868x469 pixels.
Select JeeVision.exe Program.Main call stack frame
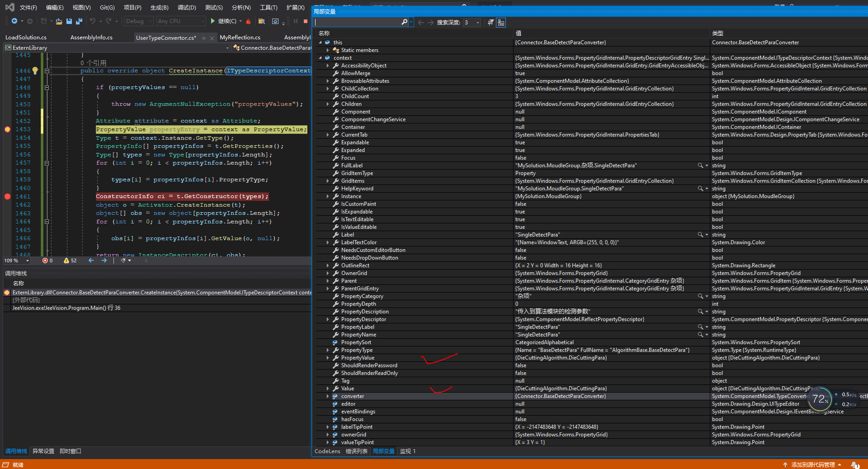point(66,308)
